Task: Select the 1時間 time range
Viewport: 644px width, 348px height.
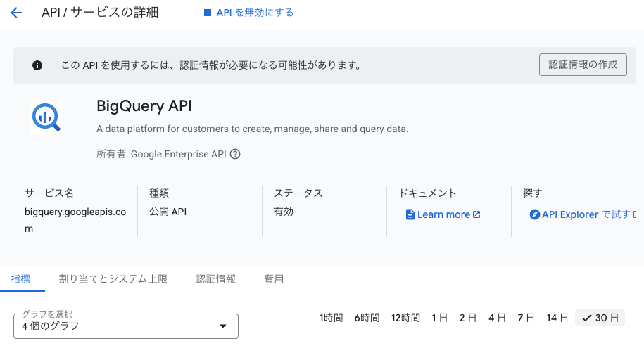Action: [x=331, y=318]
